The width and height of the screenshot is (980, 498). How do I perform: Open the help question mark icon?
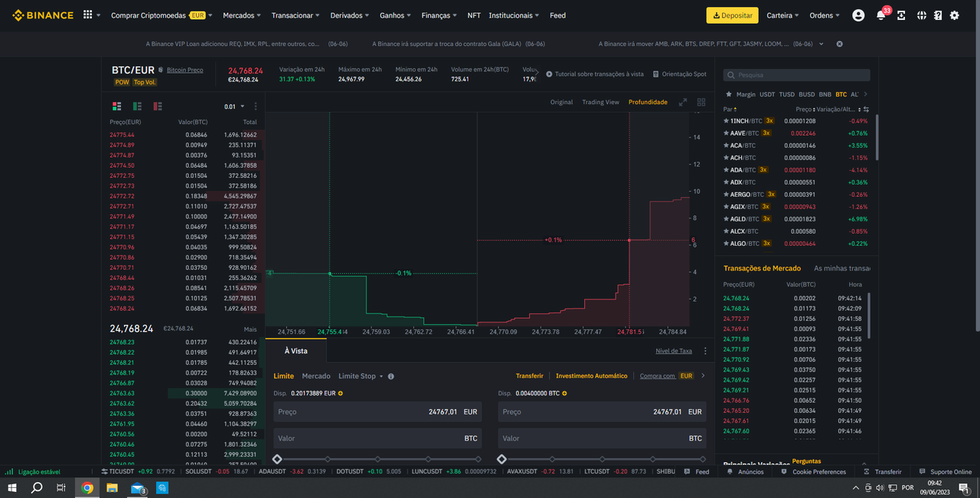[937, 15]
